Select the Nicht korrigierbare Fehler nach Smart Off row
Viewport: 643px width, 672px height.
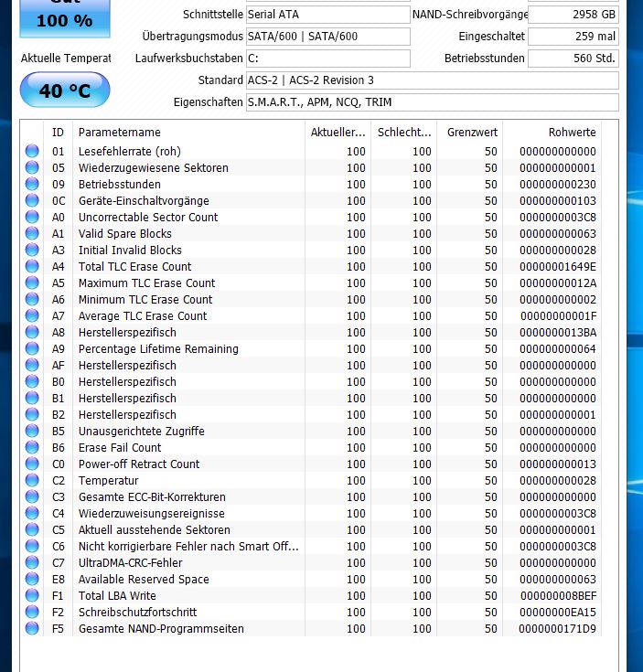coord(311,546)
